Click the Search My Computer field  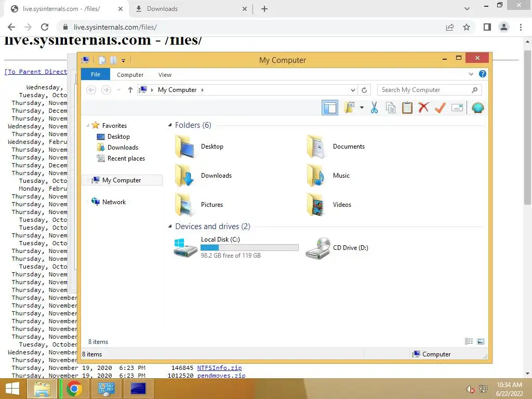pos(429,90)
